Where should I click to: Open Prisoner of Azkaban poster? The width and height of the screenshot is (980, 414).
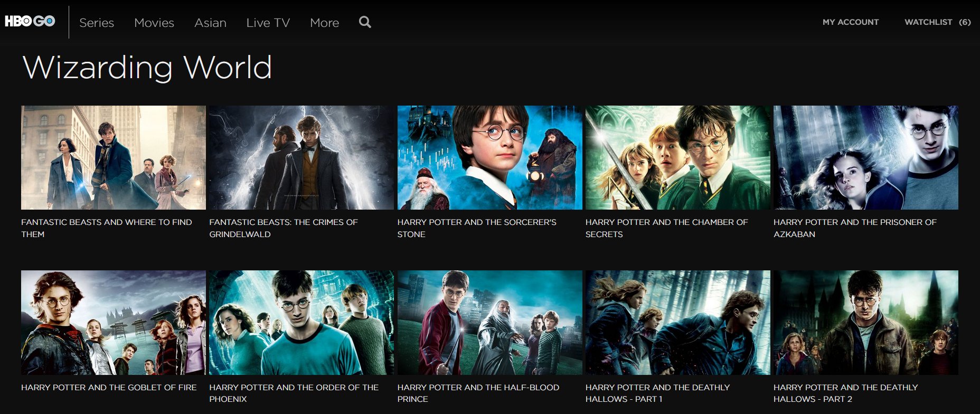[866, 157]
